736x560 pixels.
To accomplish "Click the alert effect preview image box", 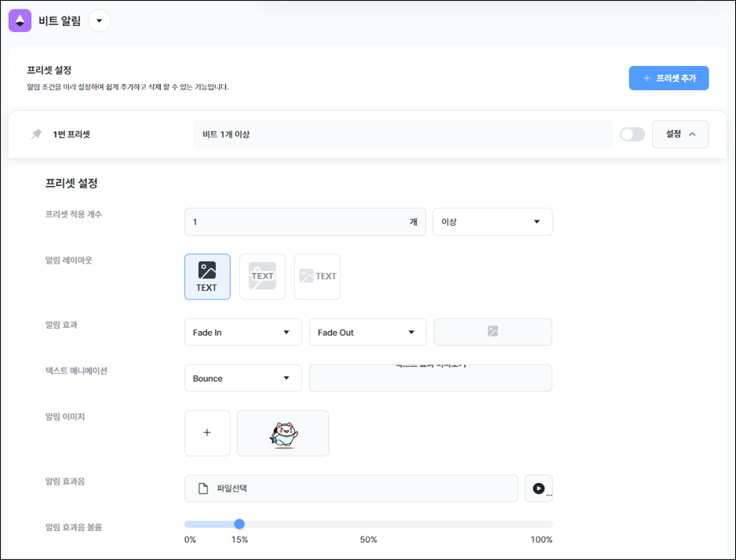I will pos(493,332).
